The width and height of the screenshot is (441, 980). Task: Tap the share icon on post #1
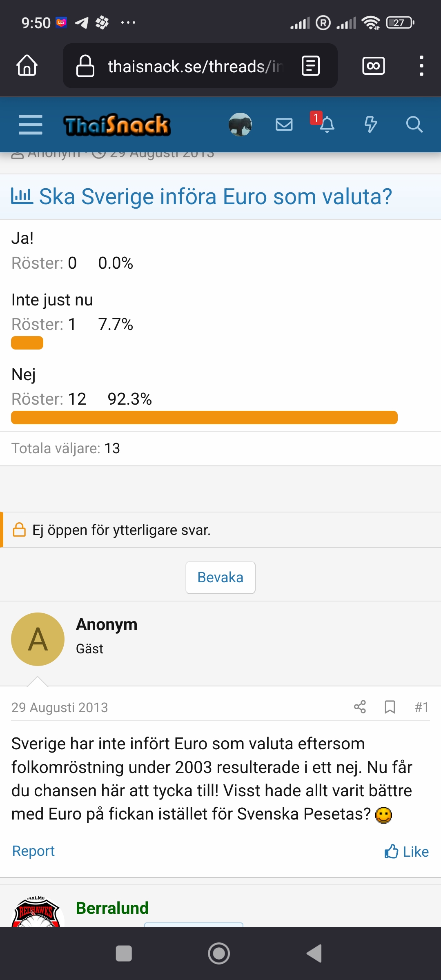[360, 707]
